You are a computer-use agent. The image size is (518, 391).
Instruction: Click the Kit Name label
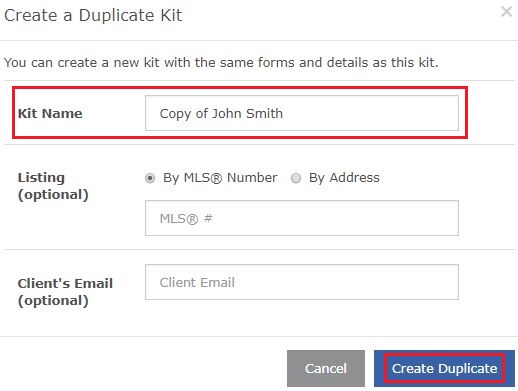click(50, 113)
